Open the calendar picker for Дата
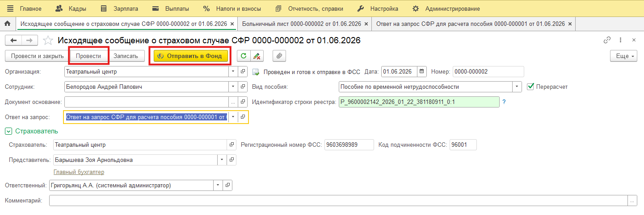 click(422, 71)
